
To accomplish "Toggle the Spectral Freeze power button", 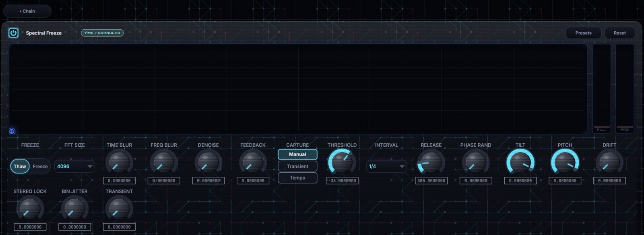I will tap(13, 33).
